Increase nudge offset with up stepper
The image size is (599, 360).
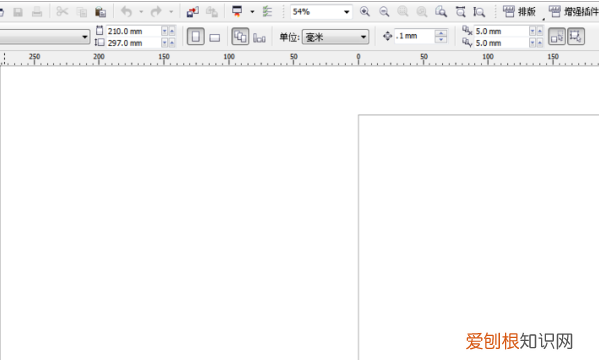point(441,33)
